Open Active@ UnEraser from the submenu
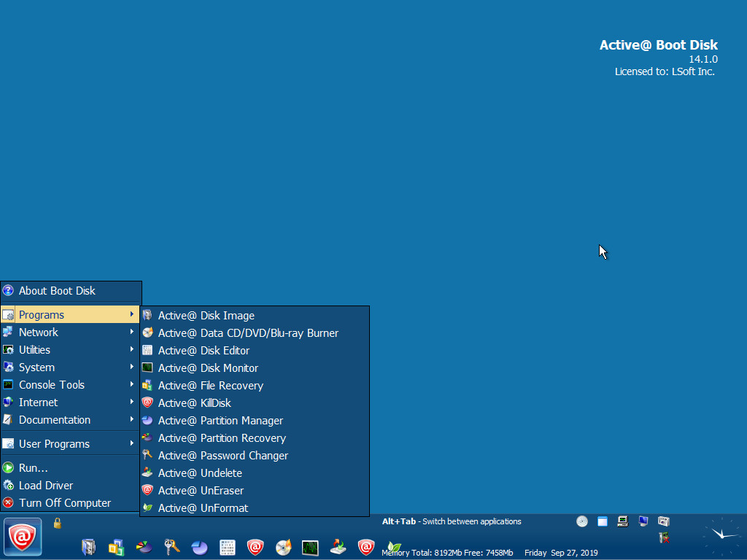747x560 pixels. click(x=255, y=491)
